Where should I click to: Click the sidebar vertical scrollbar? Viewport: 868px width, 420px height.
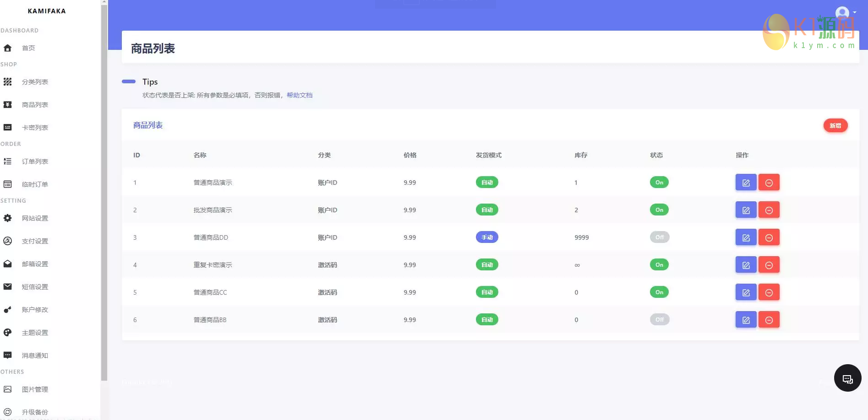coord(104,192)
